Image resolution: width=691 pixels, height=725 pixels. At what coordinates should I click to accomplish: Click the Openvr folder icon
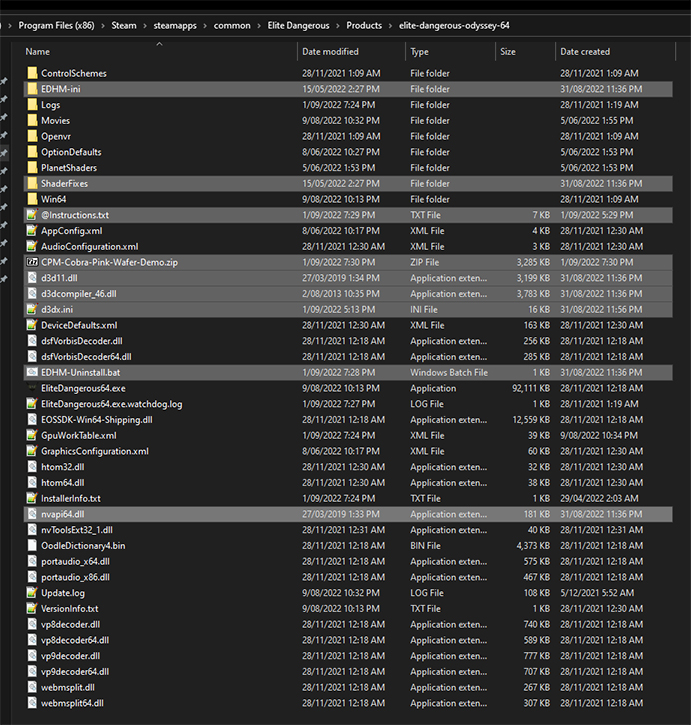[32, 136]
